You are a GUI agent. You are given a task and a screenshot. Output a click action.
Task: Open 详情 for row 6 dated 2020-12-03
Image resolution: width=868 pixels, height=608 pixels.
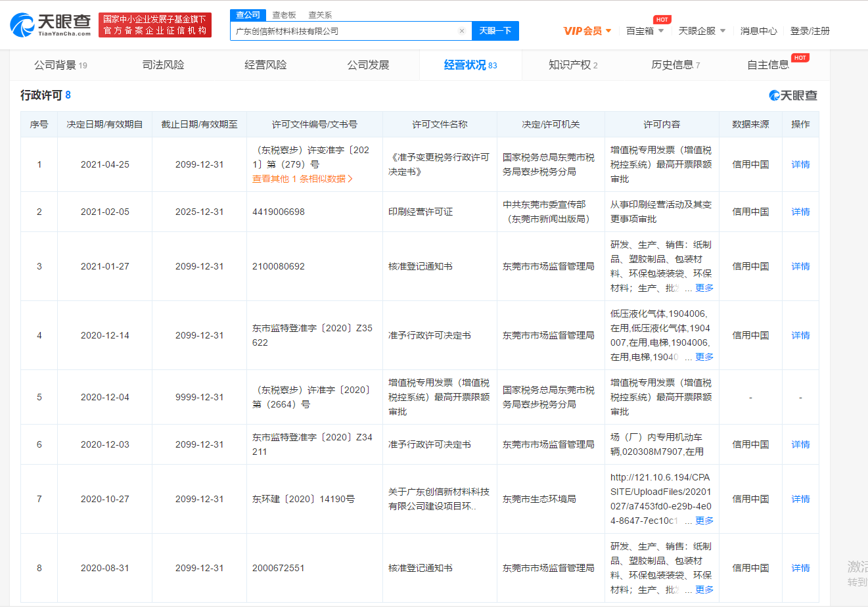(x=800, y=444)
